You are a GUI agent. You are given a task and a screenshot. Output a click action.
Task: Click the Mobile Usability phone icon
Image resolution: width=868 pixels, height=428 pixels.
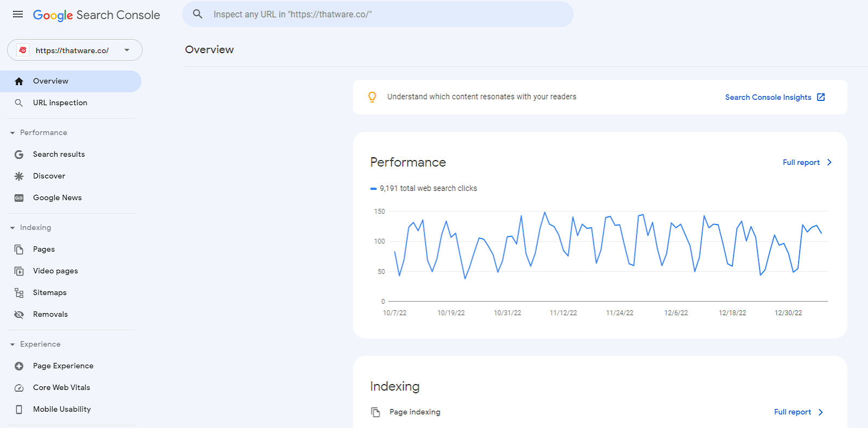click(x=19, y=410)
